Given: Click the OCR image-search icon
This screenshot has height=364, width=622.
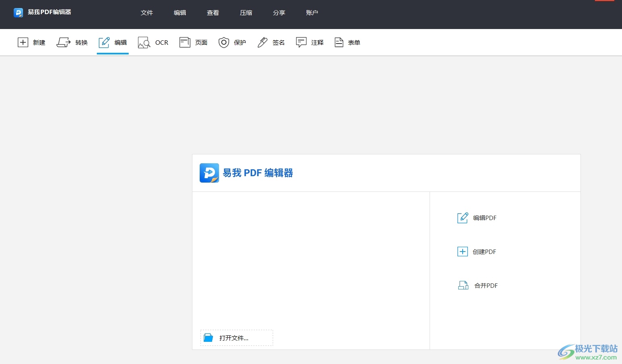Looking at the screenshot, I should [144, 42].
